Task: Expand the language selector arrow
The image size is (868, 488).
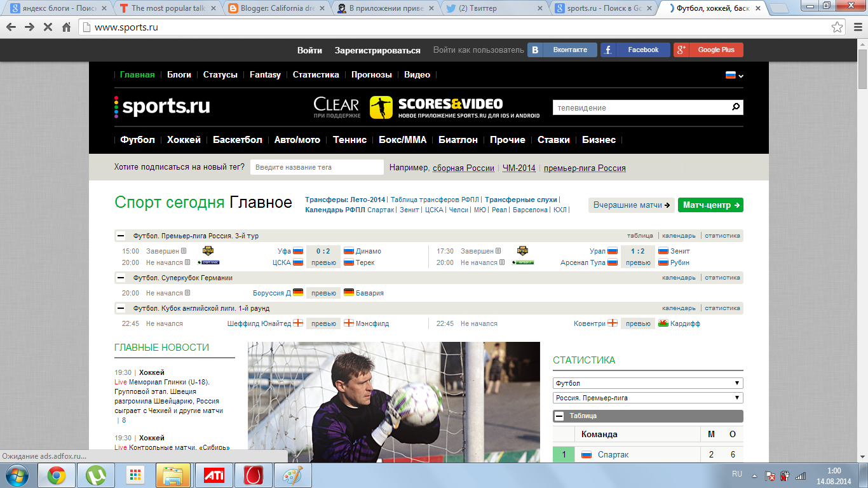Action: coord(741,76)
